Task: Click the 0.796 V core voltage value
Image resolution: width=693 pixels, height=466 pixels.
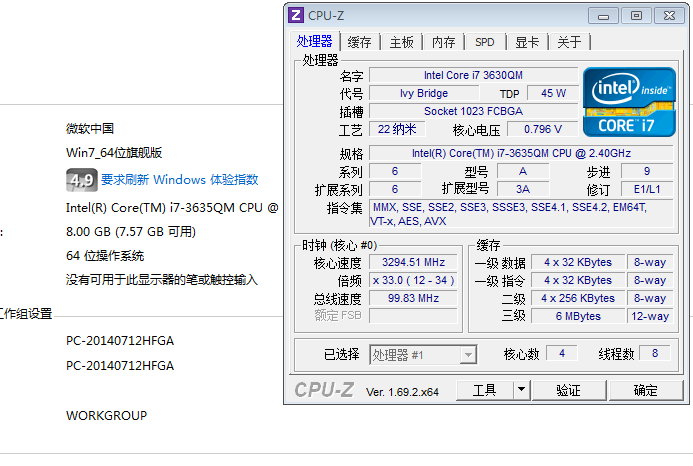Action: click(543, 129)
